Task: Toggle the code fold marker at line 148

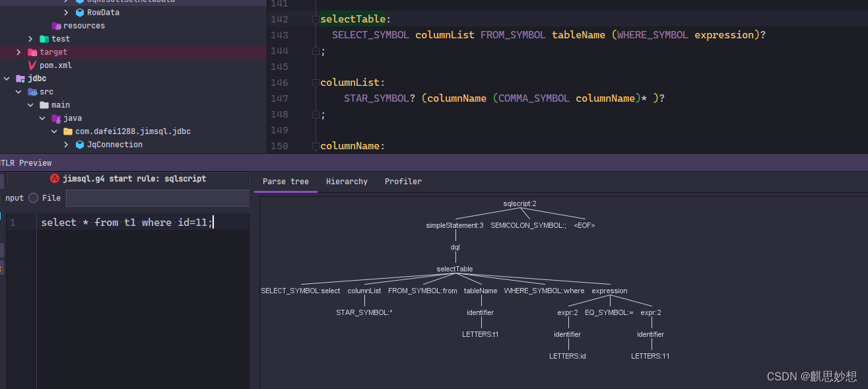Action: 315,114
